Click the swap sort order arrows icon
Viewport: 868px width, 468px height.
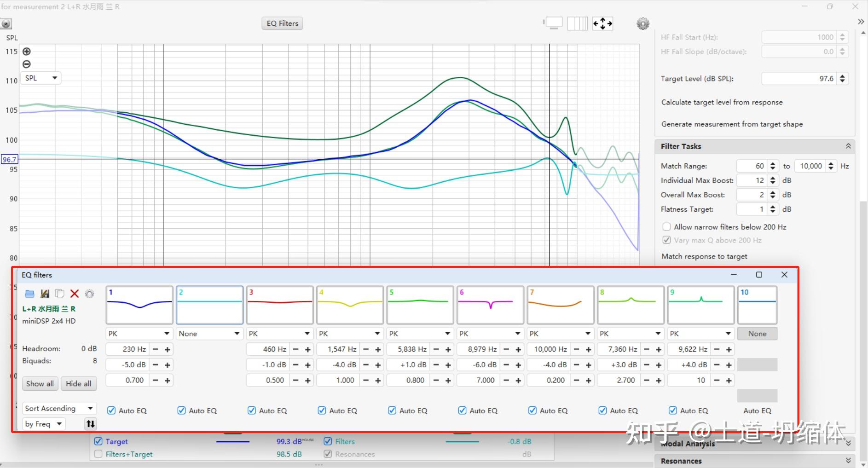point(90,424)
